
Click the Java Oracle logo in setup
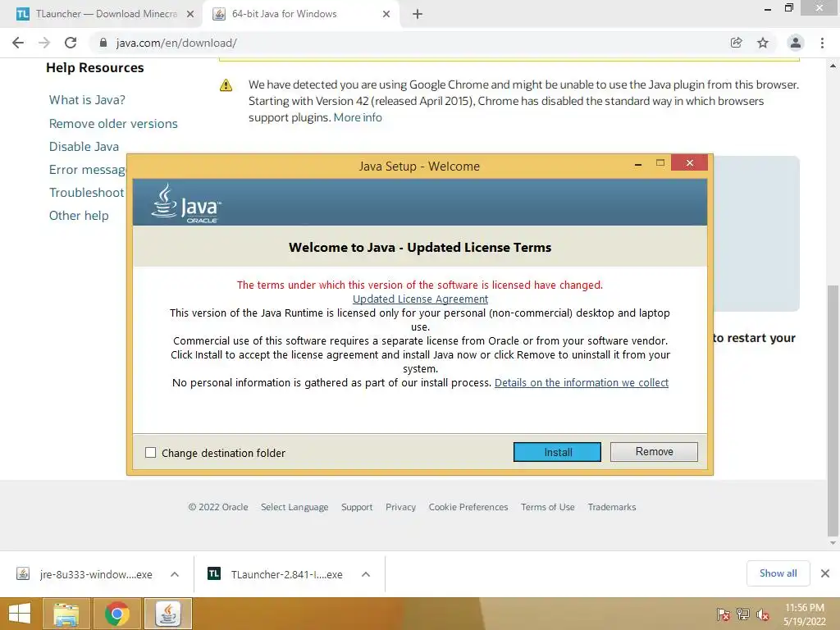[x=186, y=203]
